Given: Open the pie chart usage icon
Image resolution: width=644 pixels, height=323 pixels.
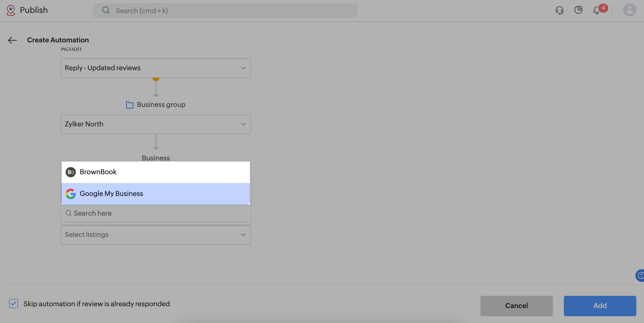Looking at the screenshot, I should 578,10.
